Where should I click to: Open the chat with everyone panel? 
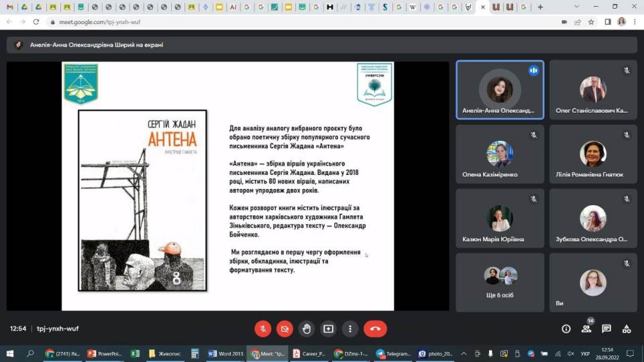pyautogui.click(x=606, y=328)
